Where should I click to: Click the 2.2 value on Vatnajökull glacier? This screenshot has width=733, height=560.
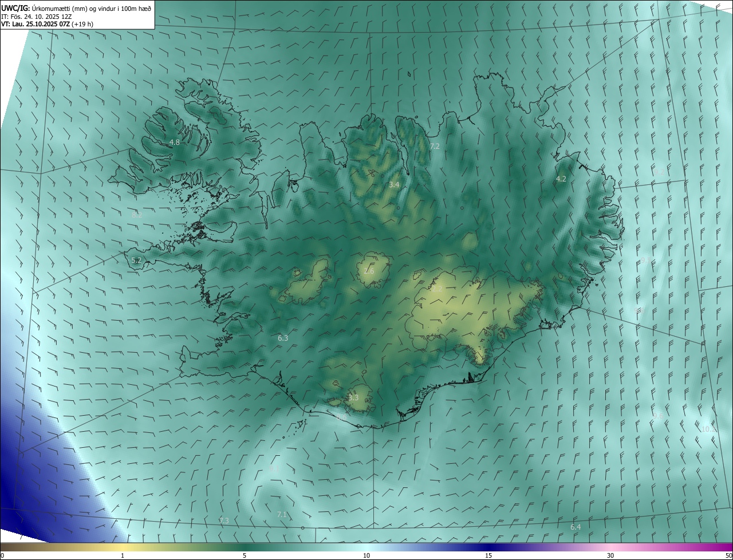436,289
